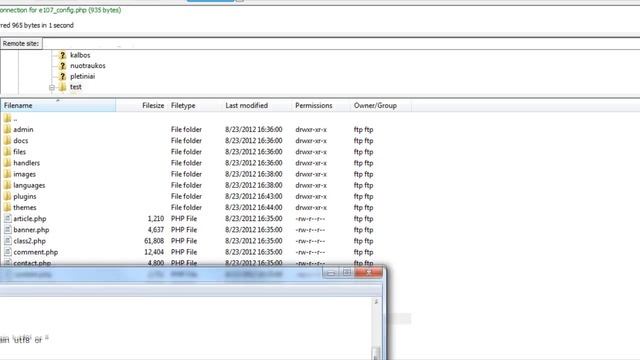The width and height of the screenshot is (640, 360).
Task: Select the nuotraukos tree item
Action: (88, 66)
